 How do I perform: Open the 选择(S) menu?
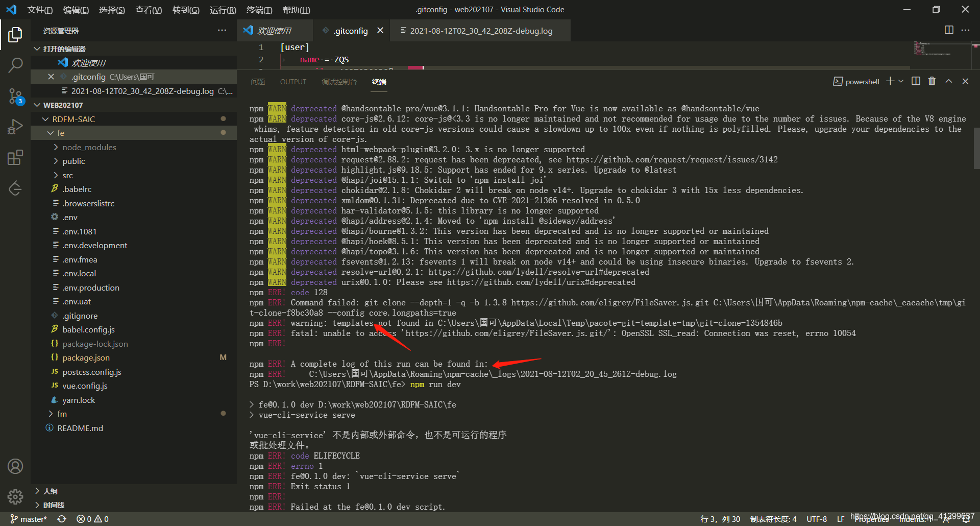[x=112, y=10]
